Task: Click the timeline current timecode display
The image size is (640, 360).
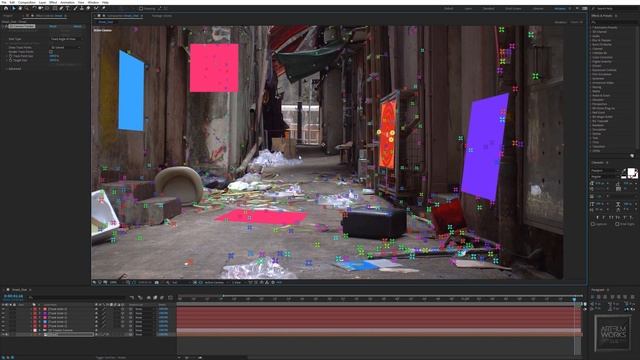Action: pyautogui.click(x=13, y=296)
